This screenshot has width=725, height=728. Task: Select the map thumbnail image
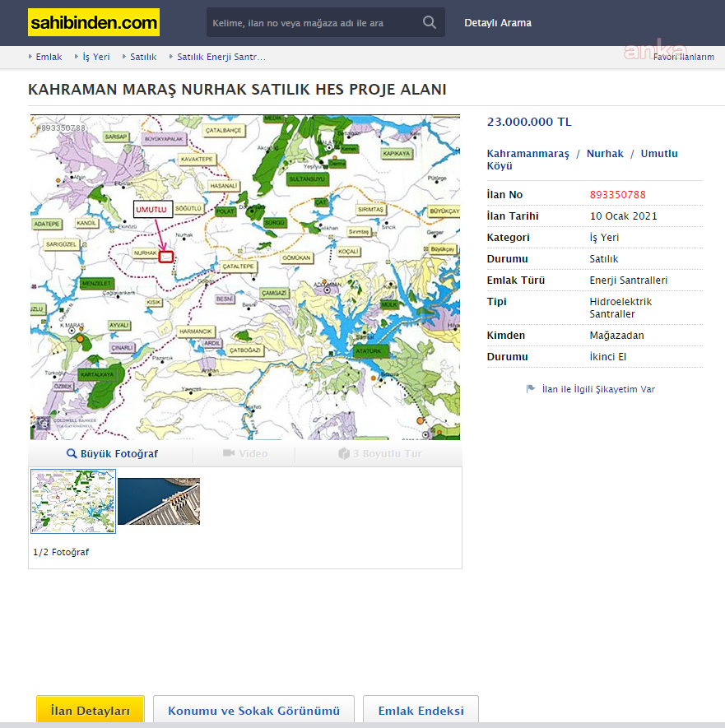[73, 502]
